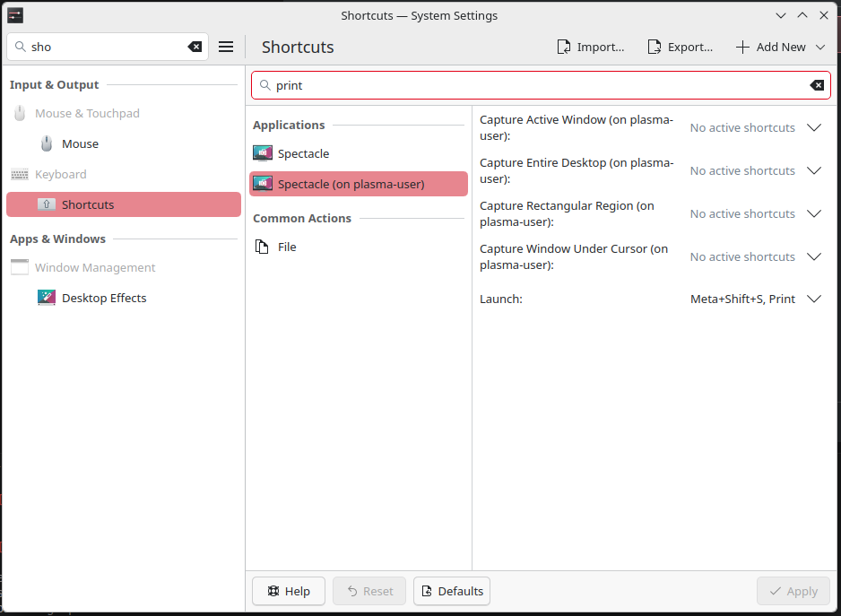
Task: Expand Capture Entire Desktop shortcut row
Action: (814, 170)
